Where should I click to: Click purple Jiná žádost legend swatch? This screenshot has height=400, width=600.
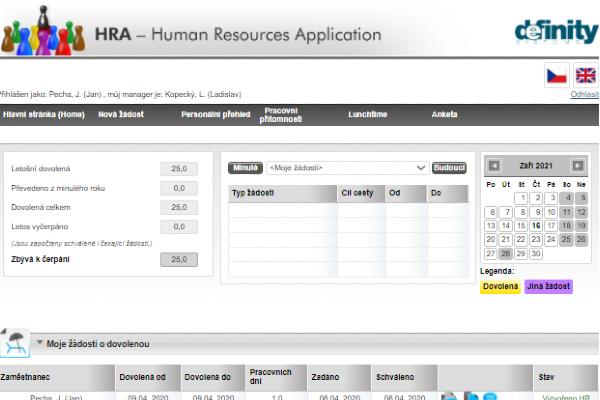pyautogui.click(x=547, y=287)
